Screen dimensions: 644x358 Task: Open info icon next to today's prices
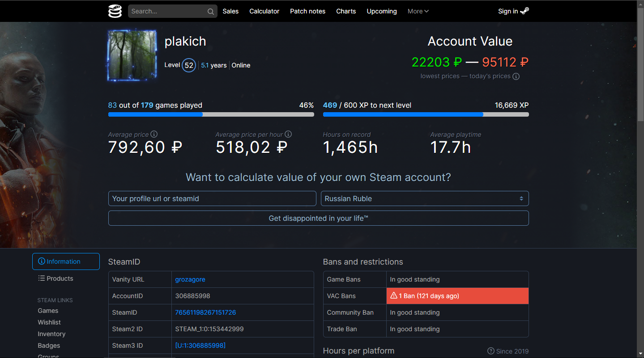tap(516, 76)
